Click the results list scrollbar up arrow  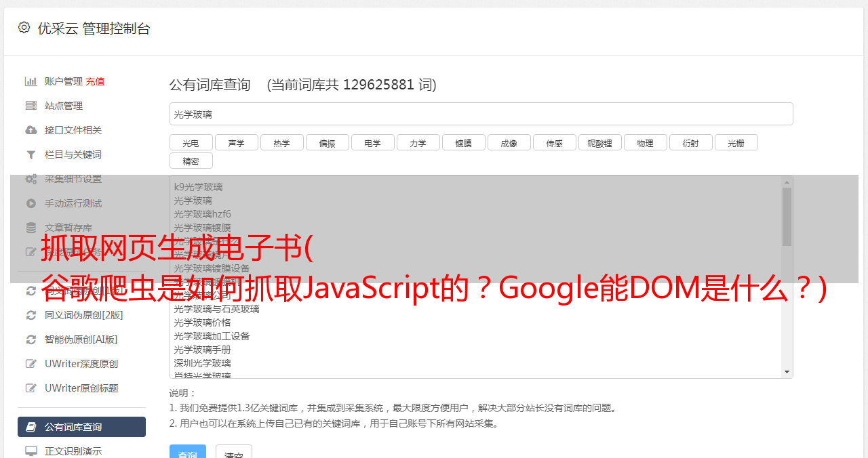787,182
